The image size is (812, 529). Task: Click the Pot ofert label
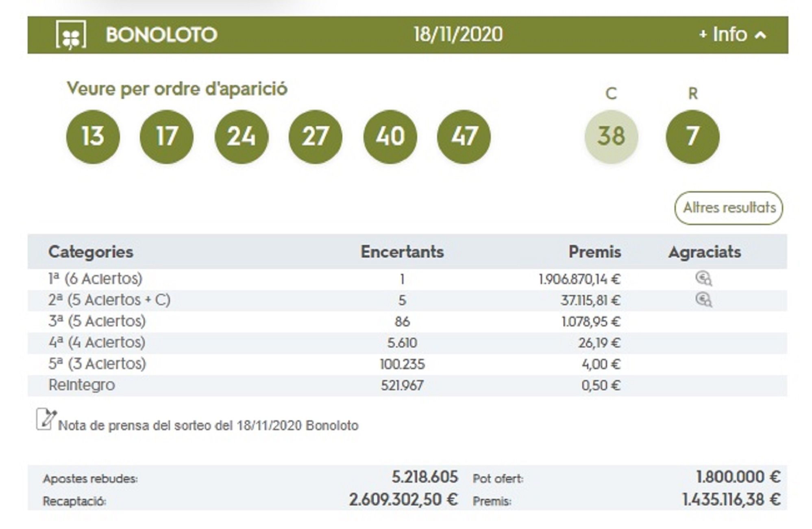coord(498,479)
